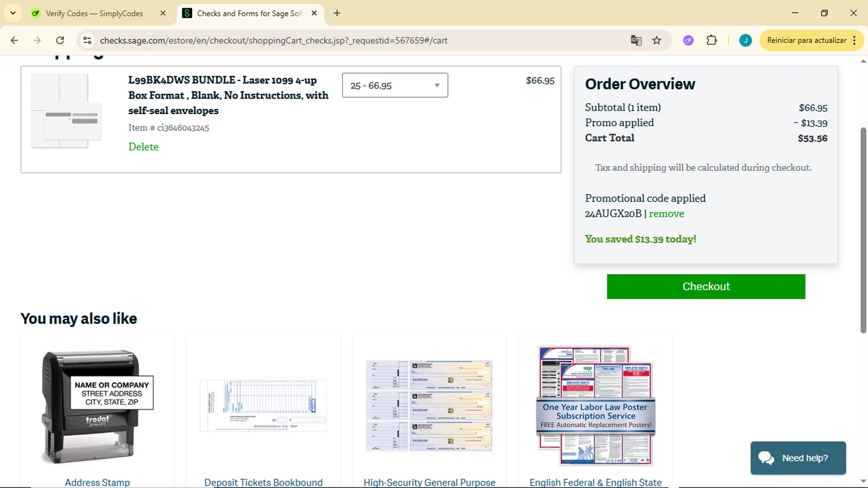Close the Verify Codes — SimplyCodes tab

[x=163, y=13]
